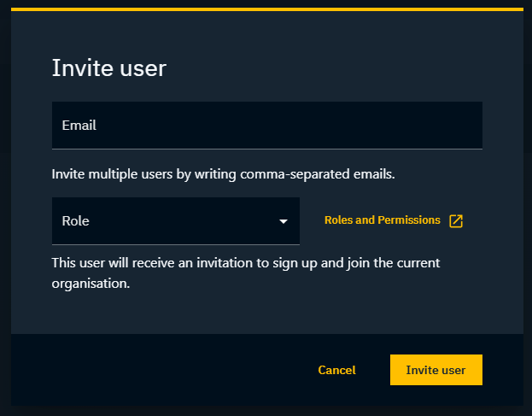Click the external link icon
The width and height of the screenshot is (532, 416).
456,221
